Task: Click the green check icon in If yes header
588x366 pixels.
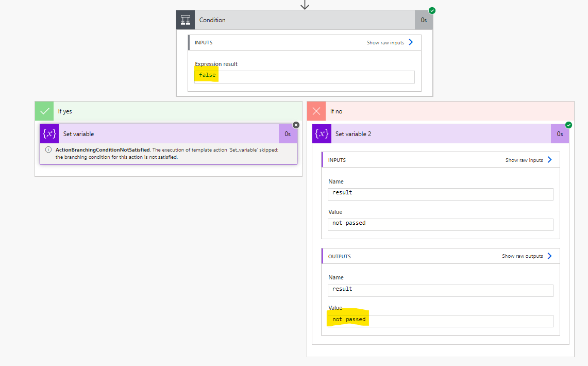Action: point(44,111)
